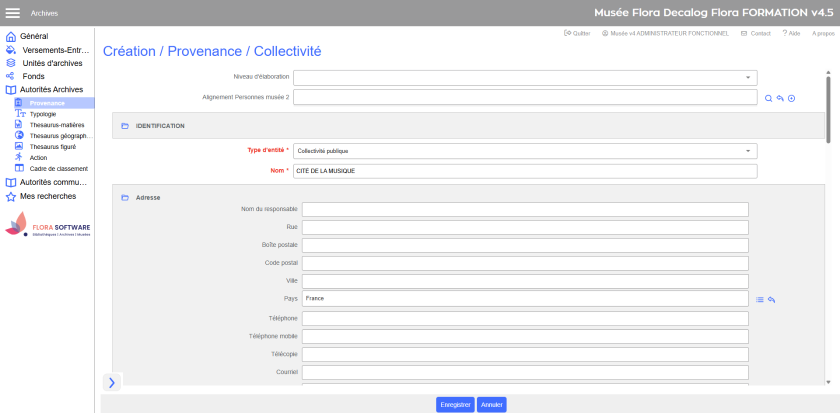This screenshot has height=413, width=840.
Task: Click the undo arrow next to Alignement field
Action: click(780, 98)
